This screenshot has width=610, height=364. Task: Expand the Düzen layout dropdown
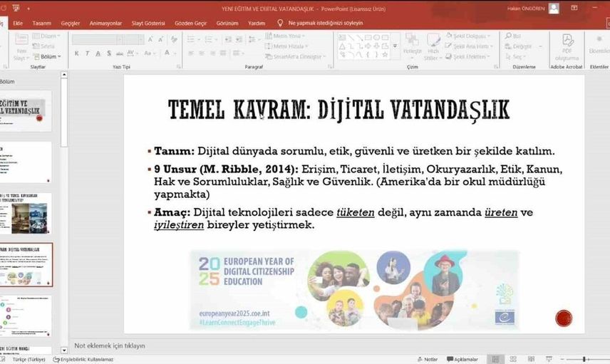pyautogui.click(x=48, y=36)
